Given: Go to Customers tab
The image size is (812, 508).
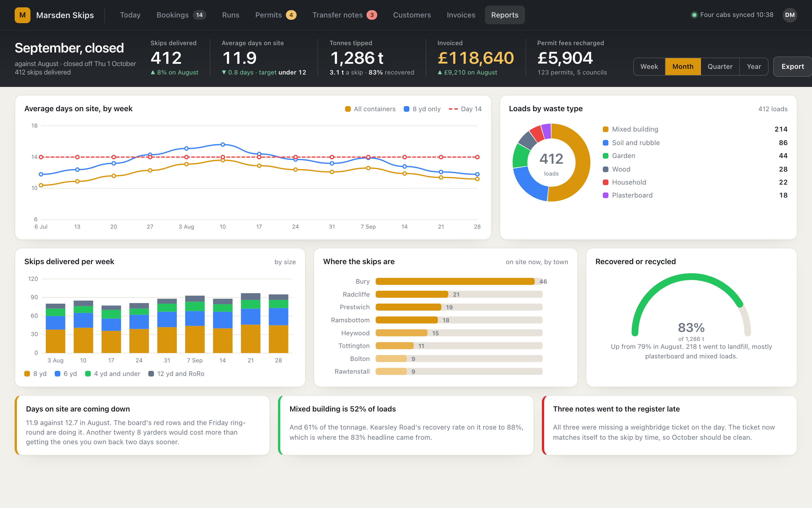Looking at the screenshot, I should click(412, 15).
